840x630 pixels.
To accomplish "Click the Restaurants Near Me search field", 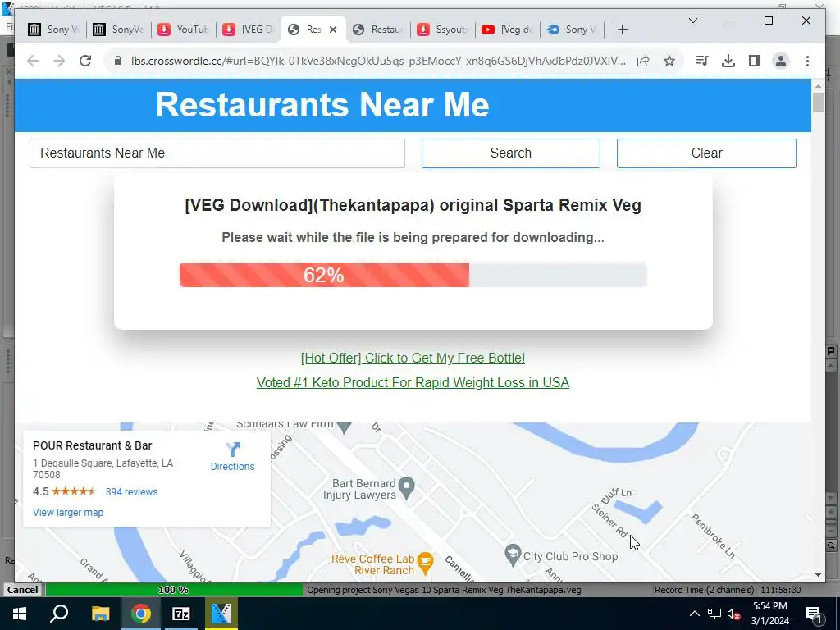I will [217, 153].
